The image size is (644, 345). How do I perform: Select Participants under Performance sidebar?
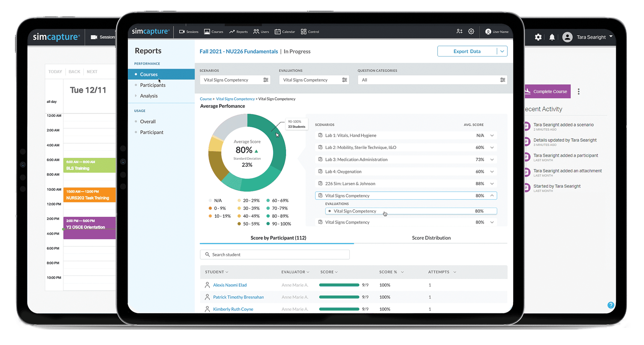coord(153,85)
